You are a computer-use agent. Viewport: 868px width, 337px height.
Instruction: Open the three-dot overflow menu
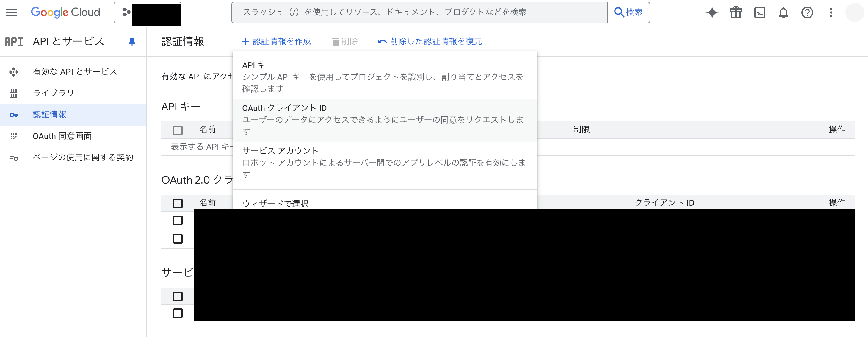831,13
